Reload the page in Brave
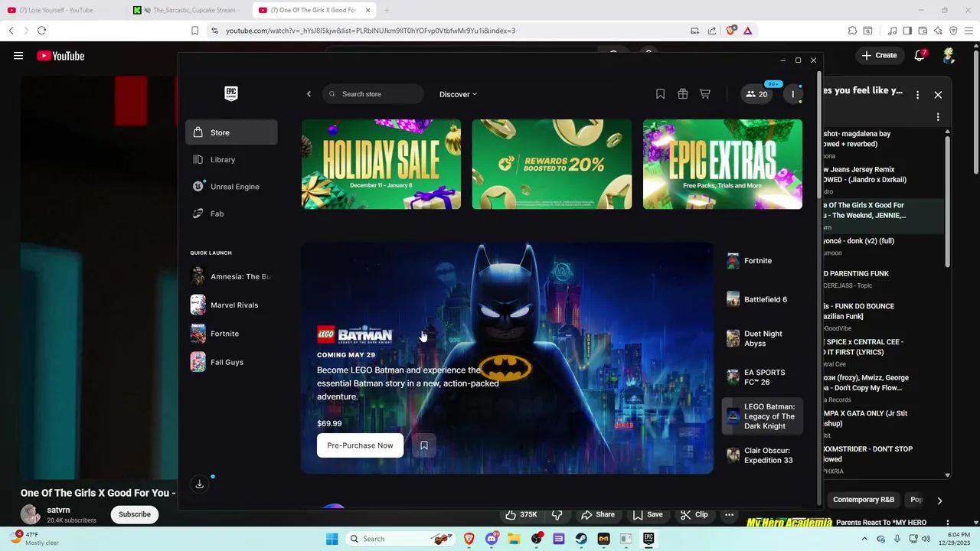The width and height of the screenshot is (980, 551). click(x=41, y=31)
